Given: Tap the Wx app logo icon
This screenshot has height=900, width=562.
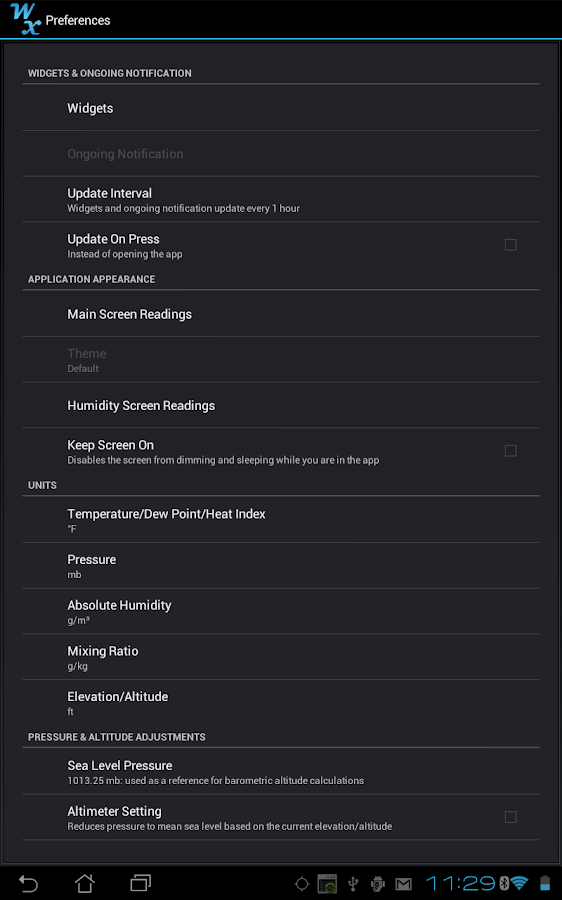Looking at the screenshot, I should [25, 19].
